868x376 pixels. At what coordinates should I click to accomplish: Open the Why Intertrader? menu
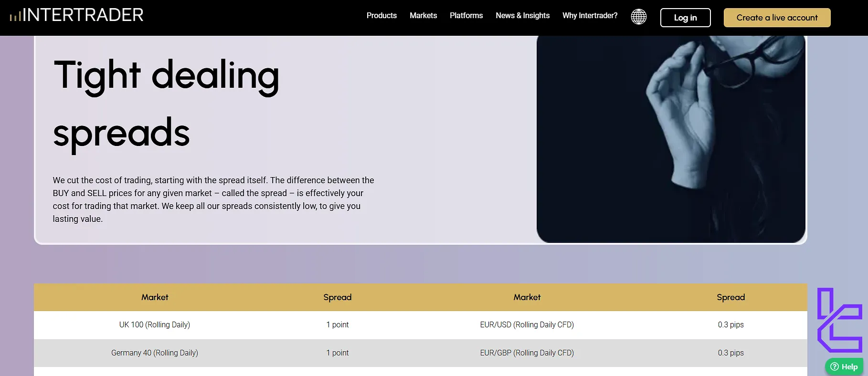[x=590, y=16]
